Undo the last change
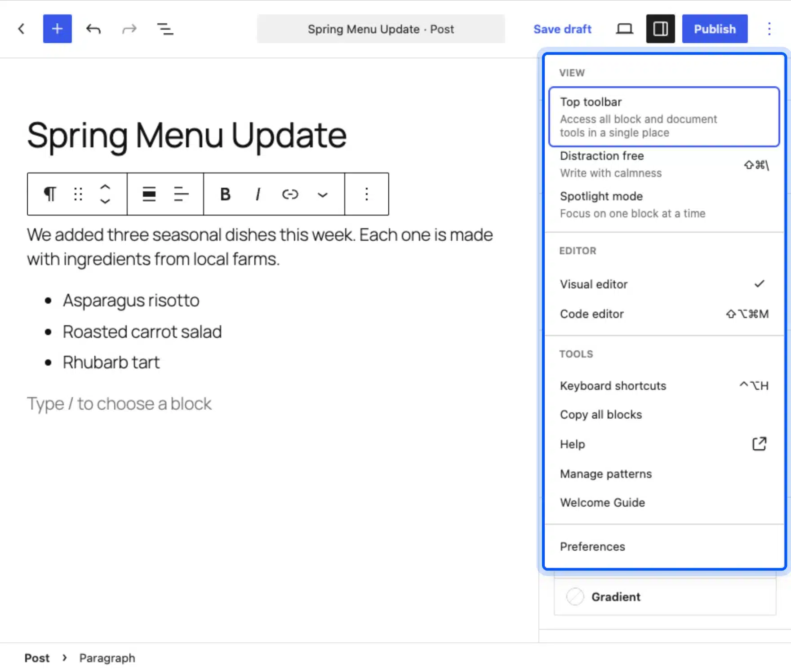791x672 pixels. [x=93, y=29]
